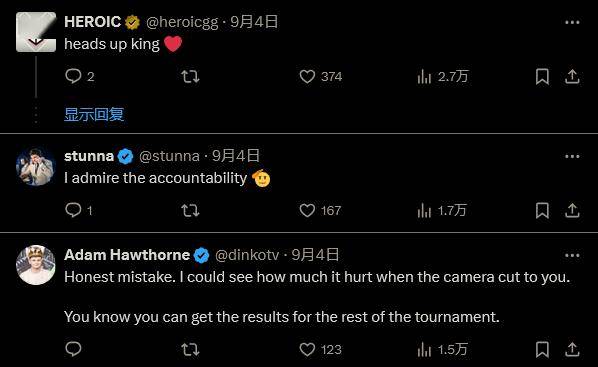Open more options on Adam Hawthorne's tweet

point(572,255)
